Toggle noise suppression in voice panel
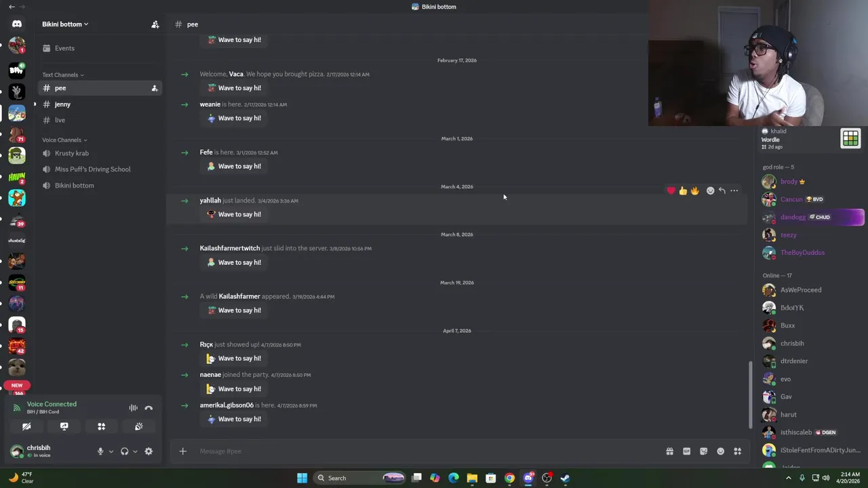Image resolution: width=868 pixels, height=488 pixels. point(134,408)
